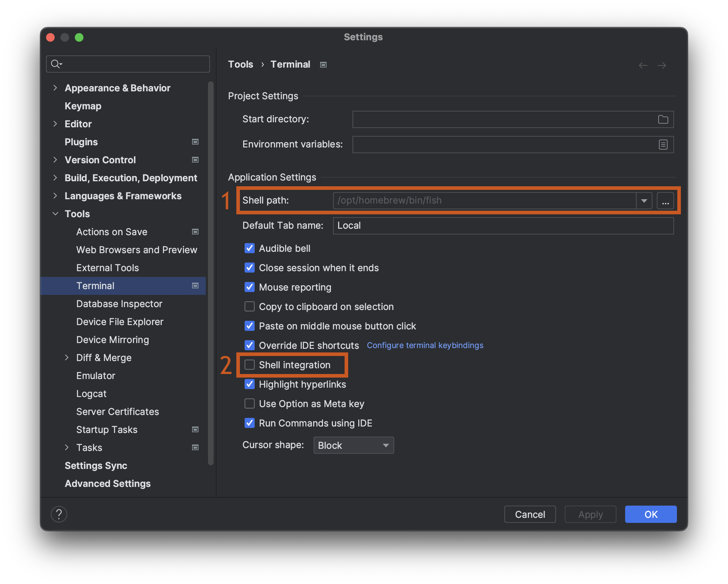Open the Shell path dropdown arrow
This screenshot has width=728, height=584.
pos(643,201)
